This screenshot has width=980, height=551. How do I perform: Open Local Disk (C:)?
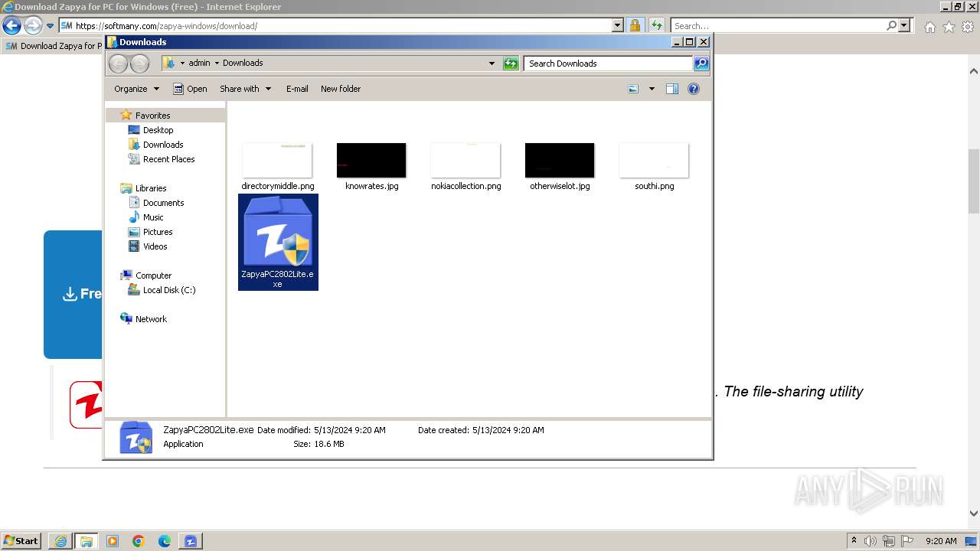168,290
